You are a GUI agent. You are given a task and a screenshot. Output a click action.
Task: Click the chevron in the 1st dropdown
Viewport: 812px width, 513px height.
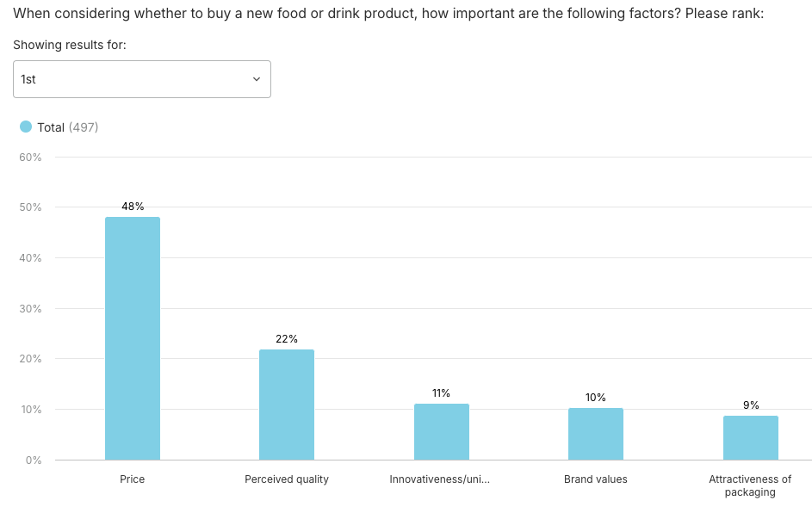(x=256, y=78)
